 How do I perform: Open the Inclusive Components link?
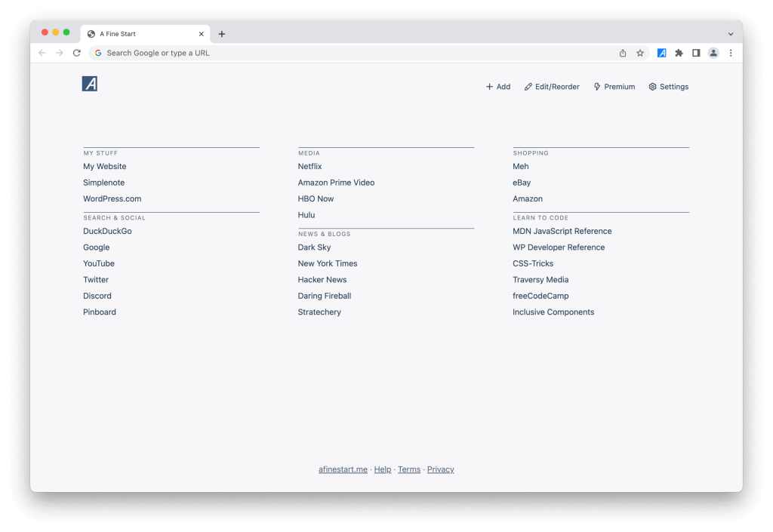point(553,312)
